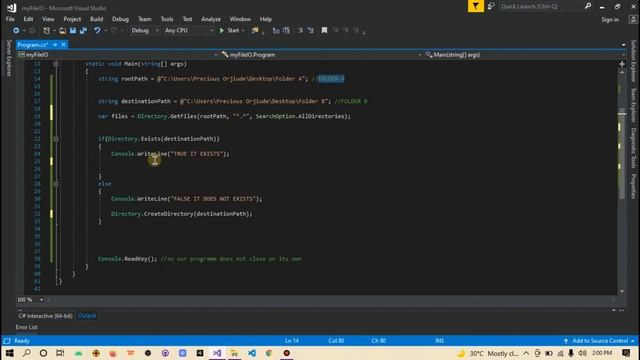Click the yellow feedback filter icon
Screen dimensions: 640x360
(x=476, y=6)
